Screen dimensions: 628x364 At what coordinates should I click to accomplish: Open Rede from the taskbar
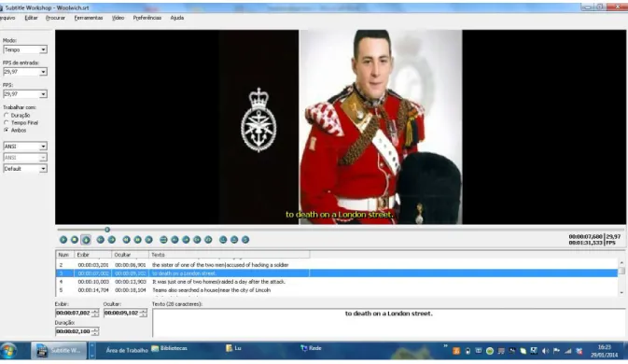point(311,348)
